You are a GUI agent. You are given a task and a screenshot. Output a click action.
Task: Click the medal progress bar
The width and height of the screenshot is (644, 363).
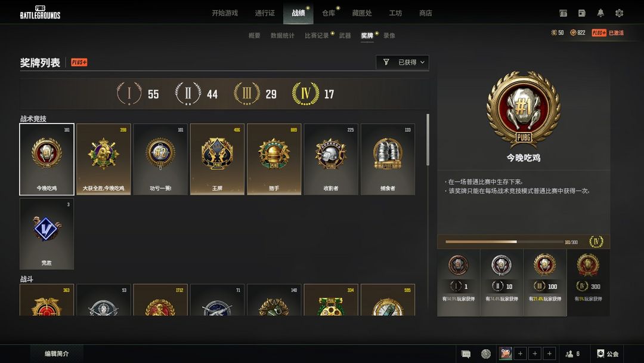click(x=504, y=242)
